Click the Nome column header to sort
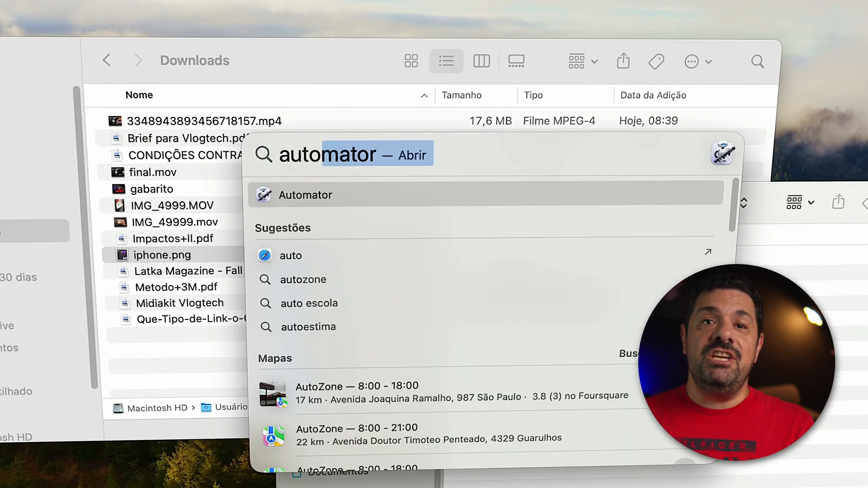 tap(139, 95)
